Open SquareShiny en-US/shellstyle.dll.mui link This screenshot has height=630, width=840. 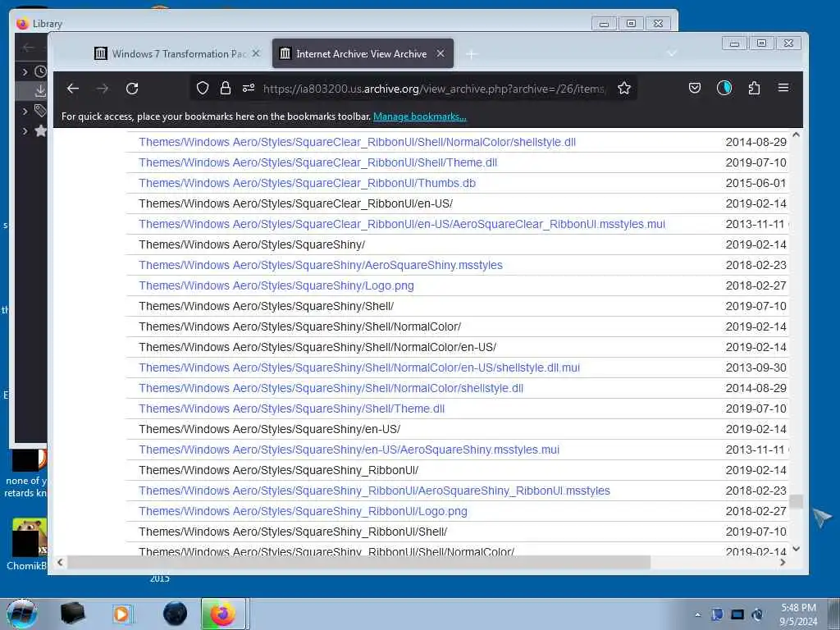pyautogui.click(x=359, y=367)
